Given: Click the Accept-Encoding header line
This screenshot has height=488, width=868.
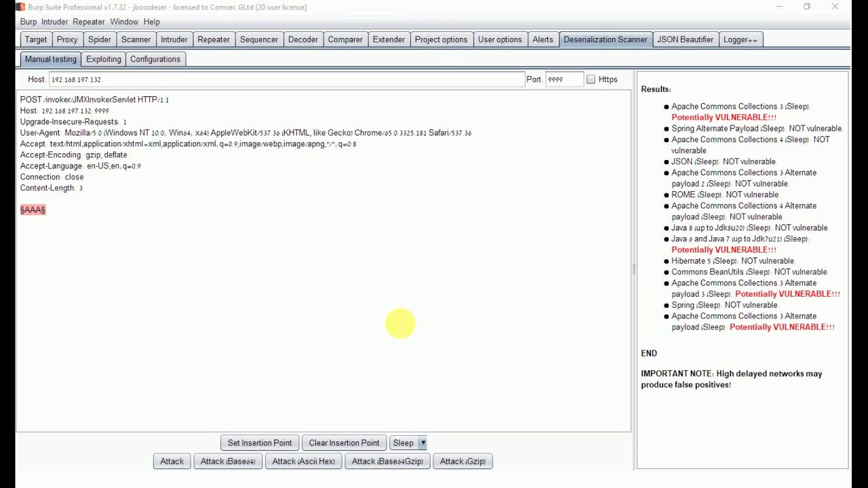Looking at the screenshot, I should pos(73,155).
